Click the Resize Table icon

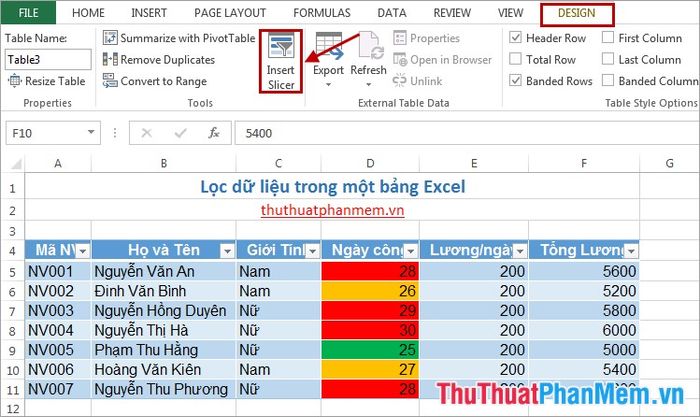[15, 81]
